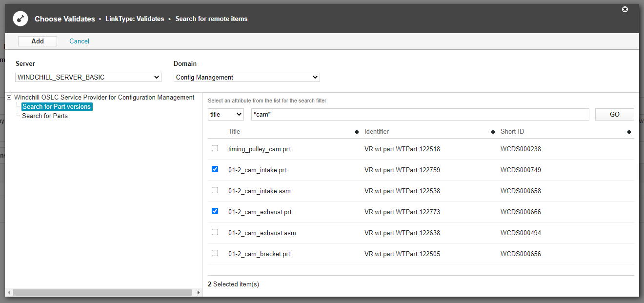Image resolution: width=644 pixels, height=303 pixels.
Task: Uncheck 01-2_cam_exhaust.prt
Action: coord(215,211)
